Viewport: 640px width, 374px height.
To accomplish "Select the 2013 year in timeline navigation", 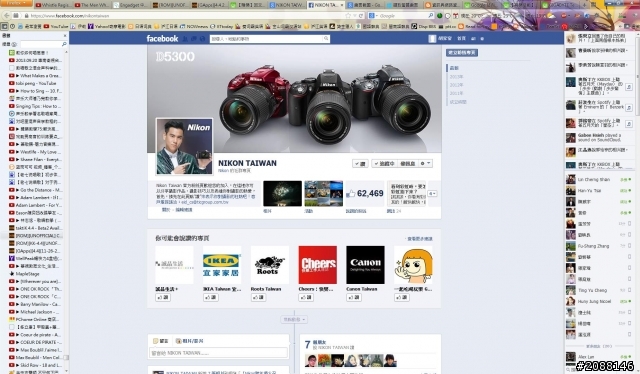I will click(456, 77).
